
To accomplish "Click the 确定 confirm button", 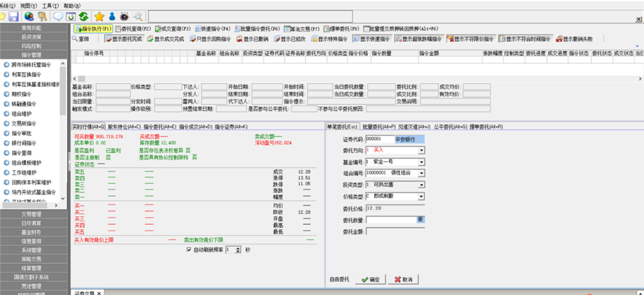I will 370,280.
